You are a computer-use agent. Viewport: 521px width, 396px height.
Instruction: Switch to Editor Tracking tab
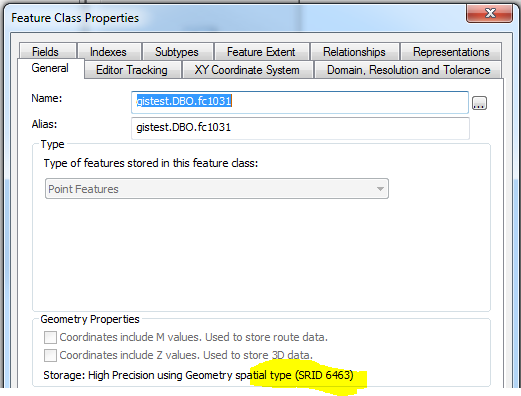pyautogui.click(x=132, y=70)
